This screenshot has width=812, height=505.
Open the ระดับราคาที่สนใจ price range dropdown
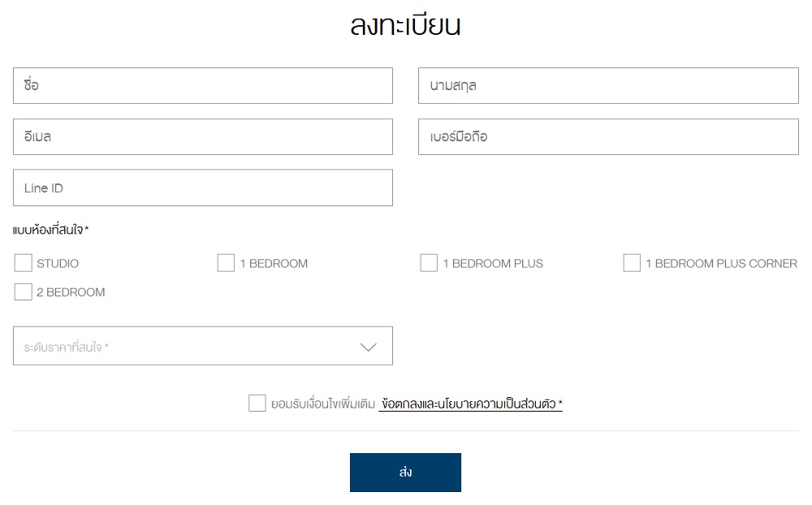tap(203, 346)
